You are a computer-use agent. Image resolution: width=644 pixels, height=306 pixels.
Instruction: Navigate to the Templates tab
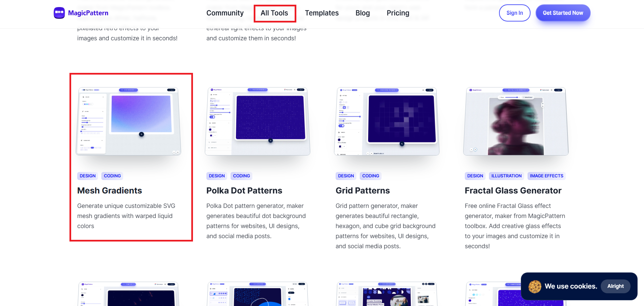[x=321, y=13]
